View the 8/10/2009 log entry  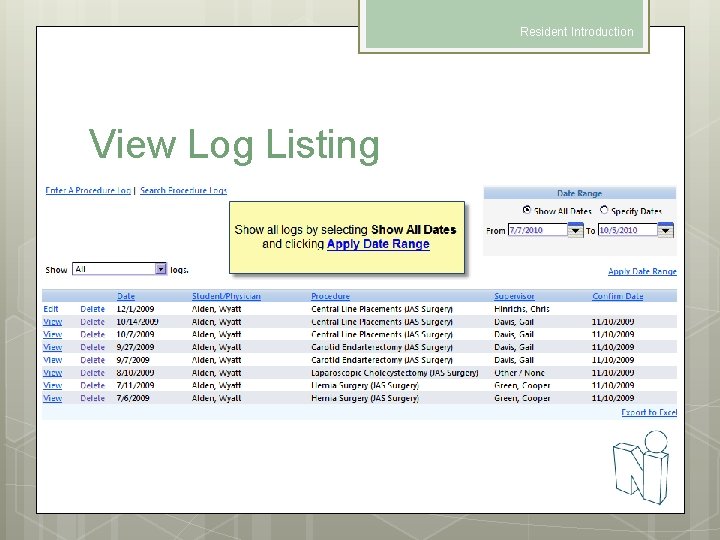52,373
